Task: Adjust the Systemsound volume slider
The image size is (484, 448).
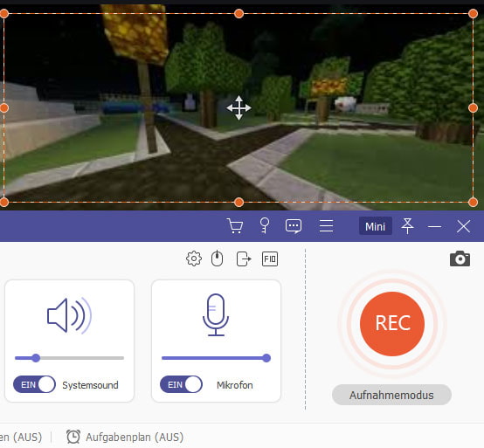Action: coord(69,358)
